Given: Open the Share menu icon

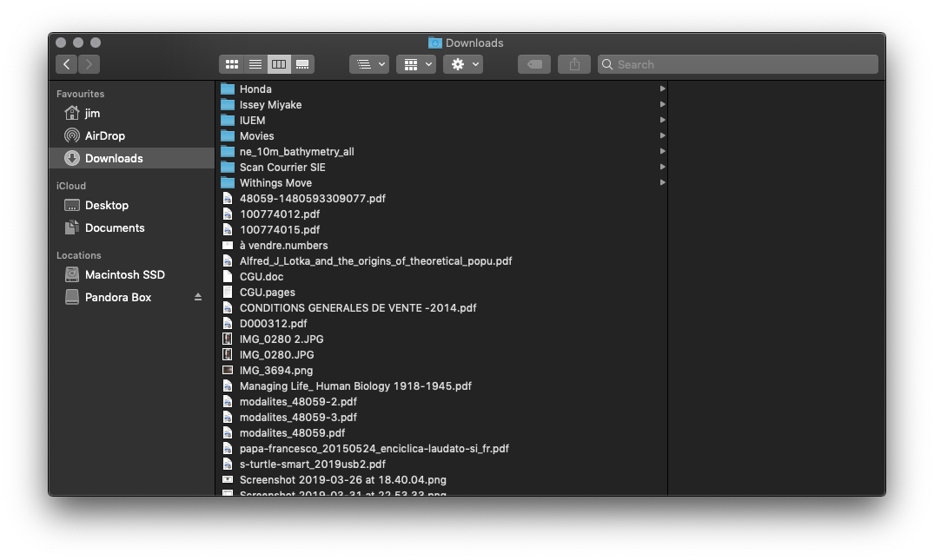Looking at the screenshot, I should click(573, 63).
